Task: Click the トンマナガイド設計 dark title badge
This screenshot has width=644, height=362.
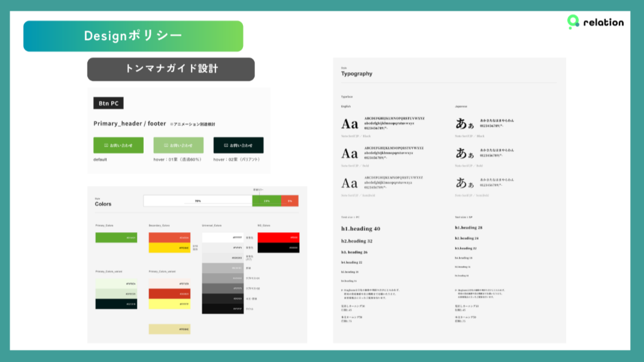Action: pos(171,69)
